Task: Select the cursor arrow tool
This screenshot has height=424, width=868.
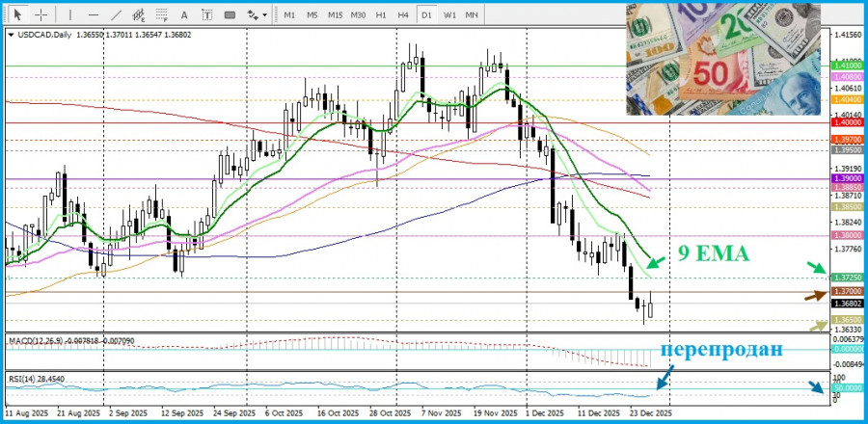Action: [x=17, y=14]
